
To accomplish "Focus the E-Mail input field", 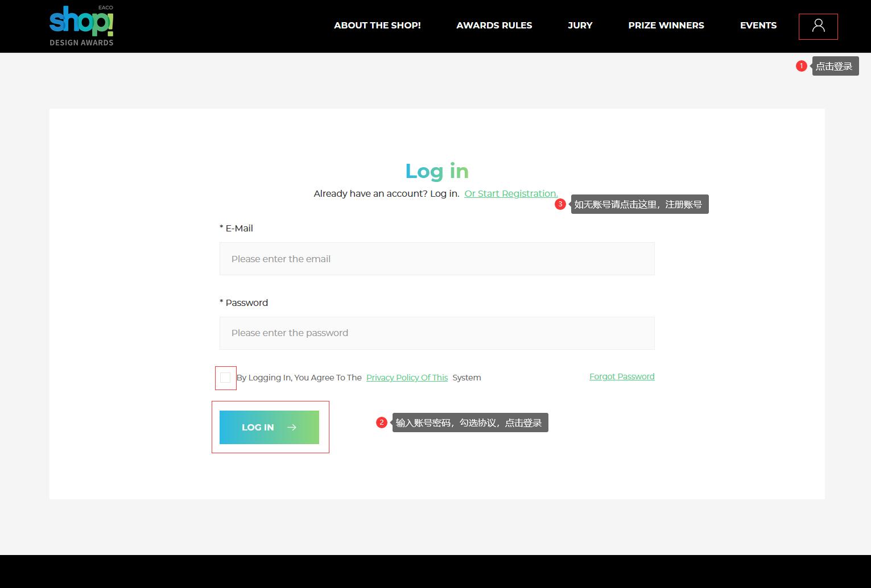I will [436, 259].
